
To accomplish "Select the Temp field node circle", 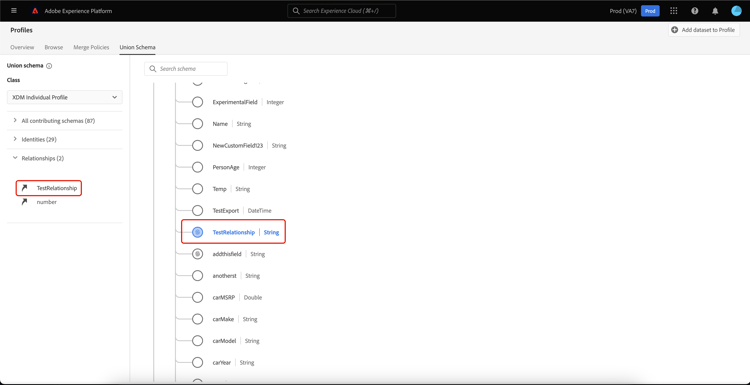I will click(x=198, y=189).
